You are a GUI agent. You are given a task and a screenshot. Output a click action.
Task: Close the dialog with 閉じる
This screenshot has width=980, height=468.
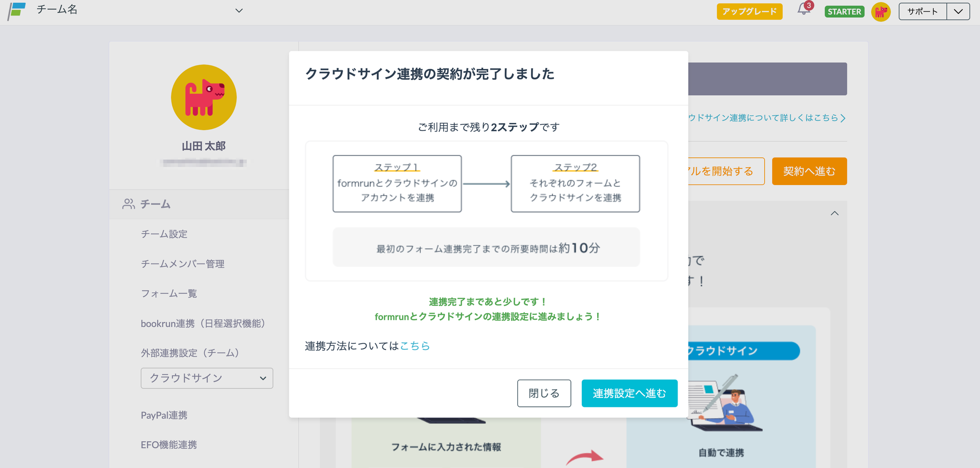[544, 393]
